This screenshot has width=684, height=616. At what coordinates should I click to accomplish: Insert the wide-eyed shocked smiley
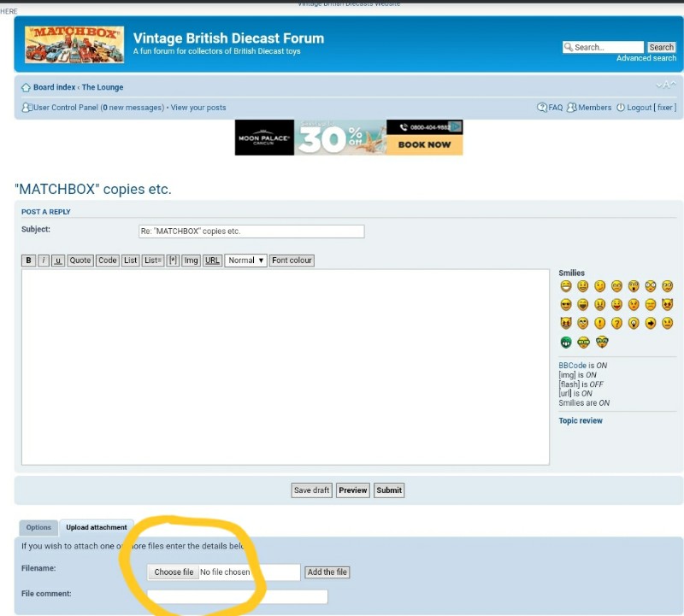[x=651, y=286]
